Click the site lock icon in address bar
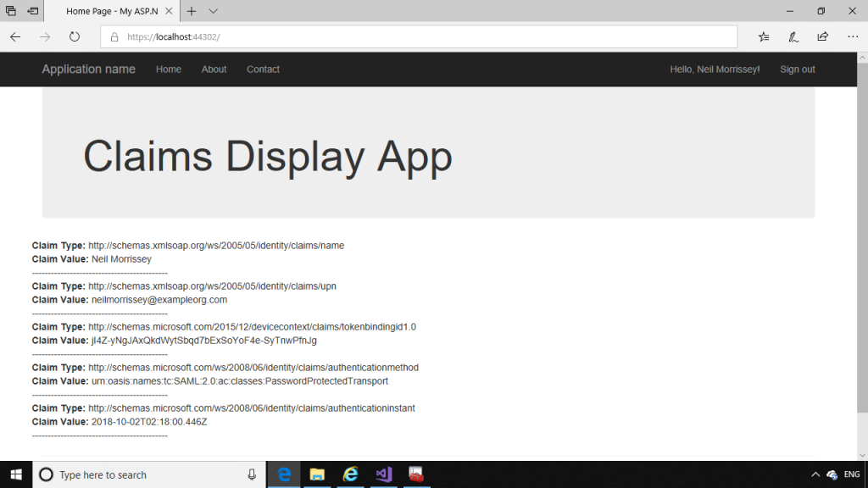Screen dimensions: 868x488 114,37
